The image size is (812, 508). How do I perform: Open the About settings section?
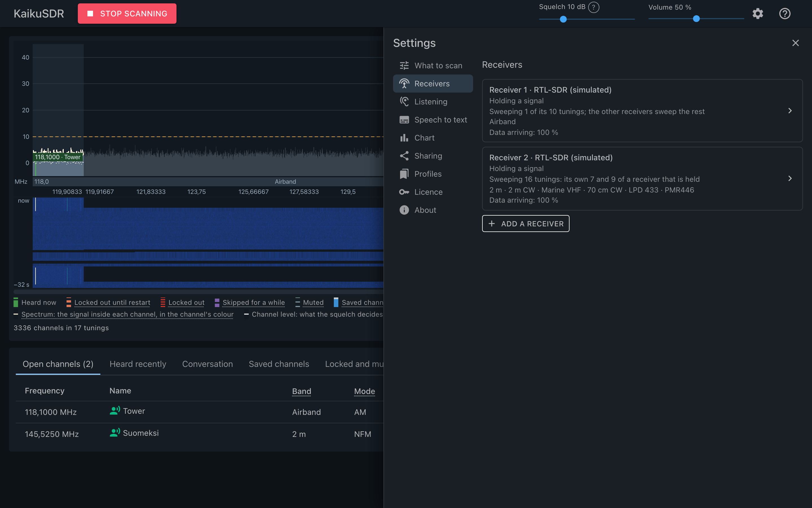(433, 210)
